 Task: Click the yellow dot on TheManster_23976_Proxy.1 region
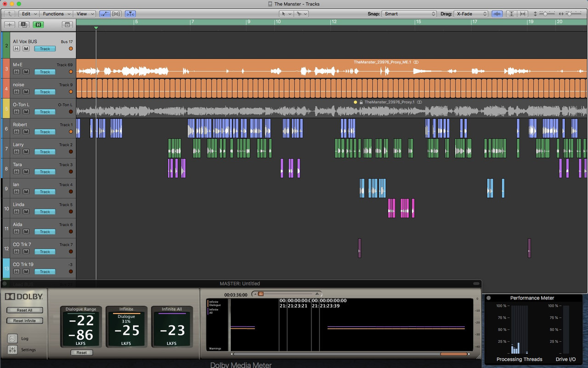pos(355,102)
